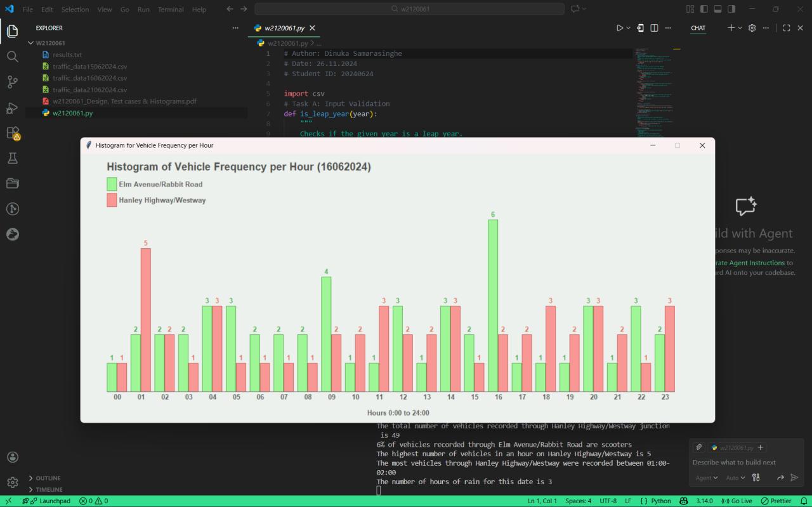Click the w2120061 command center search box

(x=409, y=9)
